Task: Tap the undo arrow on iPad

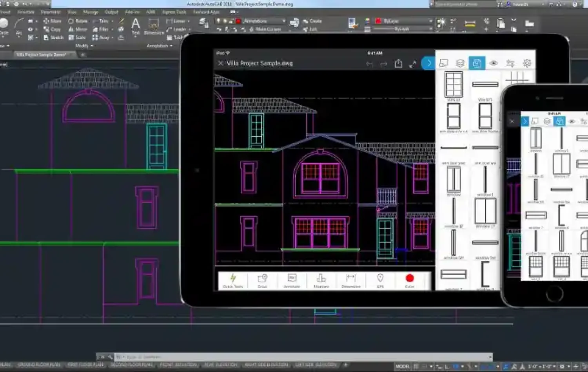Action: [369, 64]
